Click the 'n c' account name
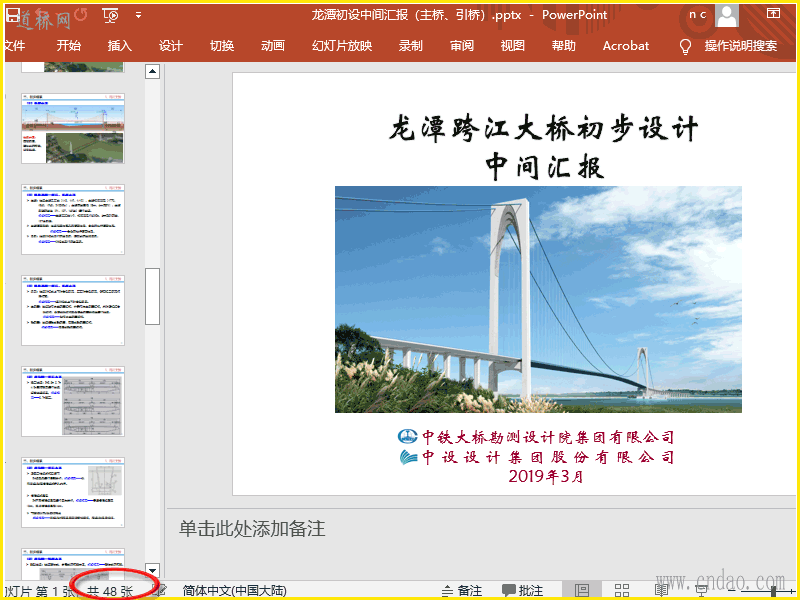This screenshot has width=800, height=600. point(697,14)
